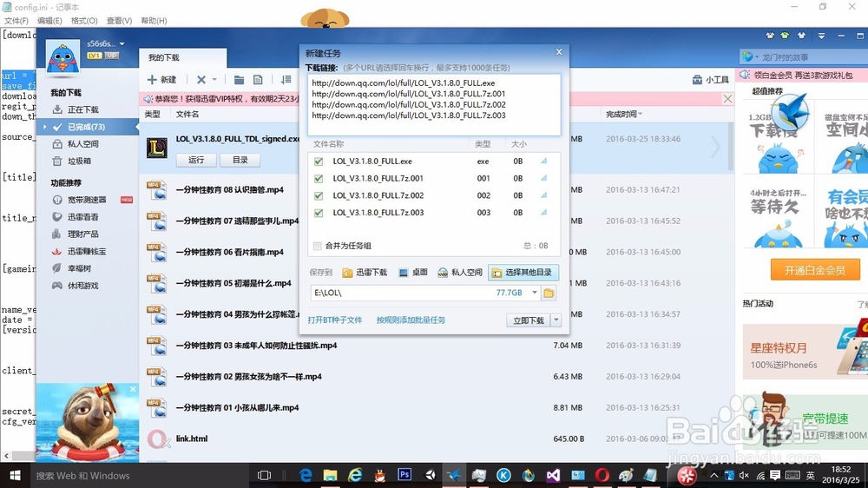Switch to the 我的下载 tab

(182, 57)
